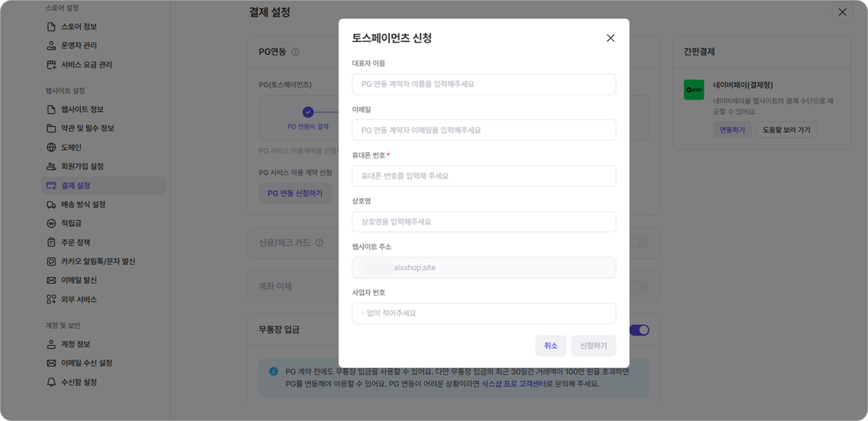Click the PG 서비스 이용 계약 신청 label
868x421 pixels.
(x=295, y=173)
